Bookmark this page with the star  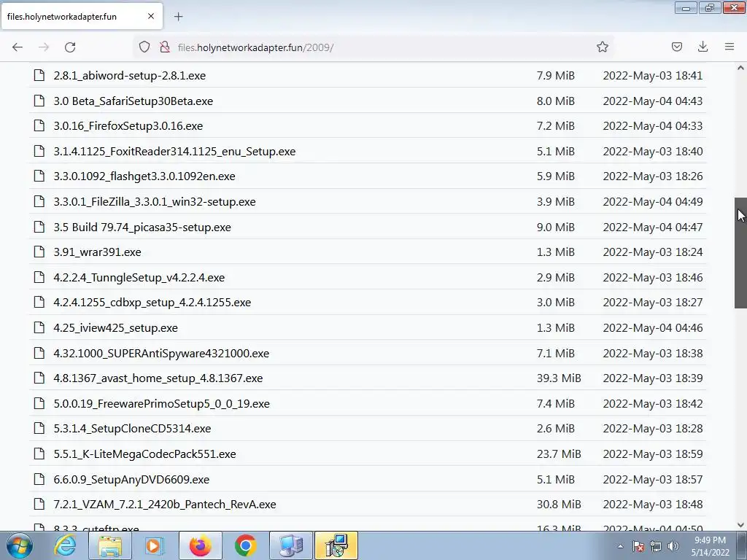coord(602,47)
